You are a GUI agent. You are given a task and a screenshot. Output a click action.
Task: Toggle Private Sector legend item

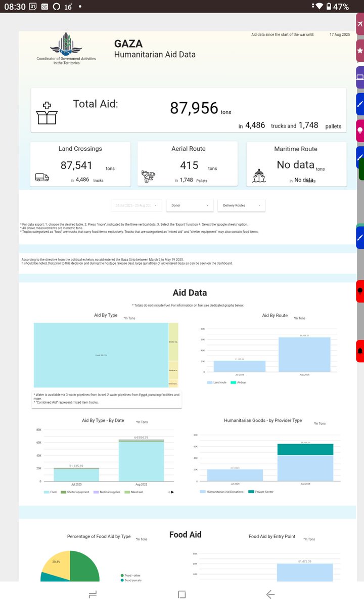pyautogui.click(x=261, y=492)
